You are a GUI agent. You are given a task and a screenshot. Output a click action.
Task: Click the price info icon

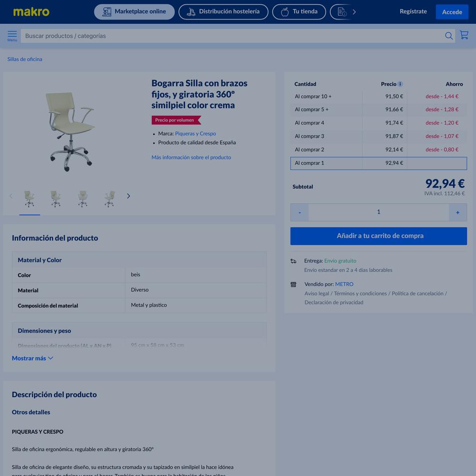(400, 84)
